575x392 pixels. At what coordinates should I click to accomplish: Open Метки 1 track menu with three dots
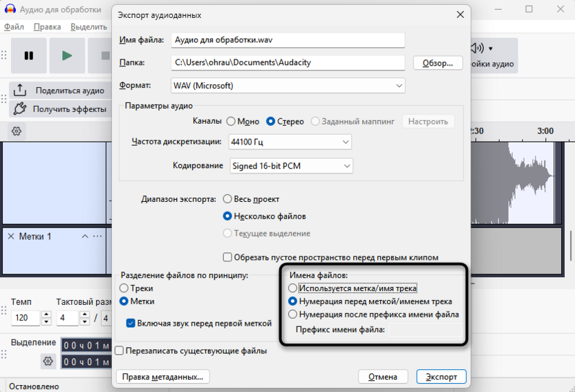[97, 236]
